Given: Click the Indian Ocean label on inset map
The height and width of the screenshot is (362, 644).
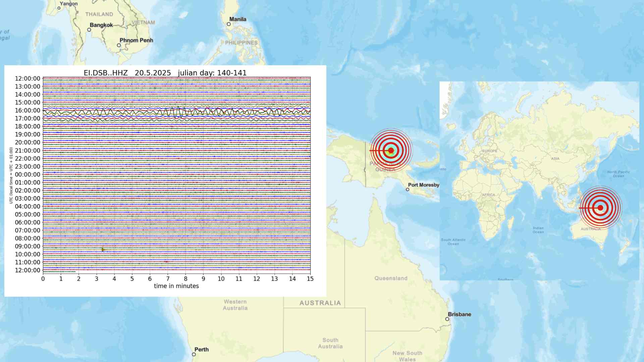Looking at the screenshot, I should click(538, 230).
